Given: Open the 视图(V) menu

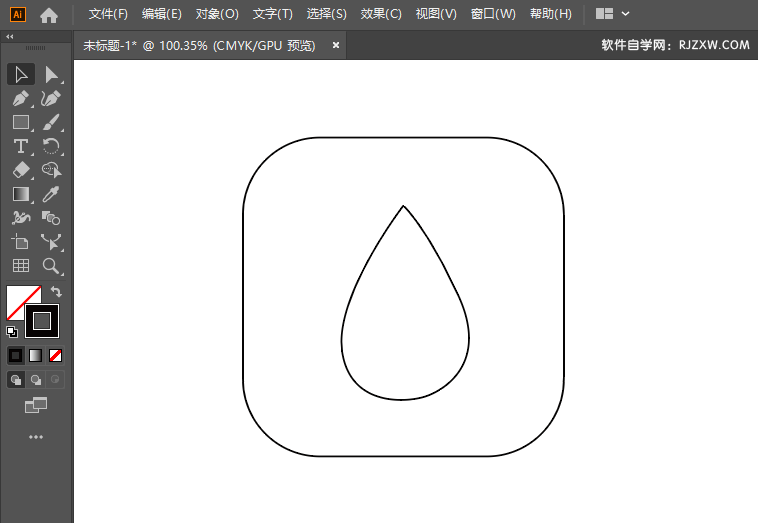Looking at the screenshot, I should (x=436, y=14).
